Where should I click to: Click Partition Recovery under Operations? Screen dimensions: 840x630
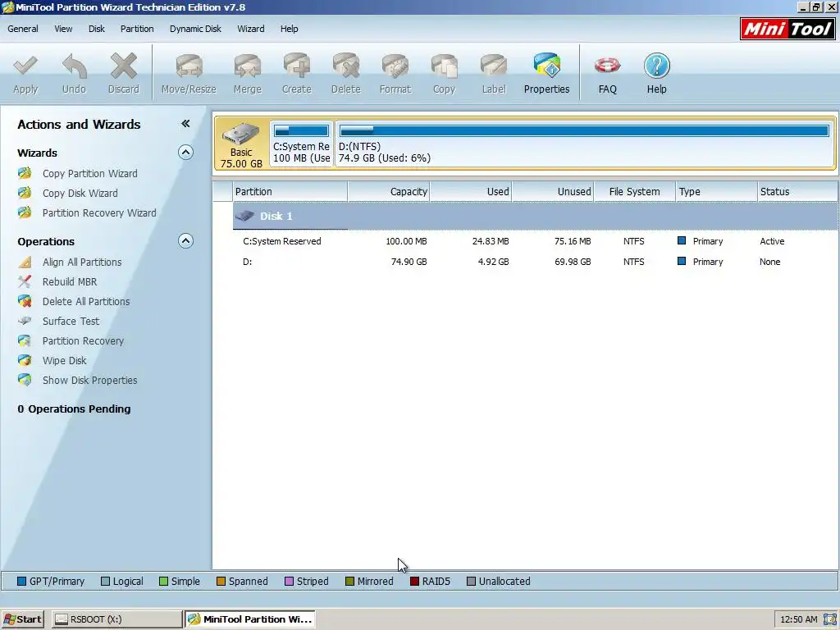tap(83, 341)
